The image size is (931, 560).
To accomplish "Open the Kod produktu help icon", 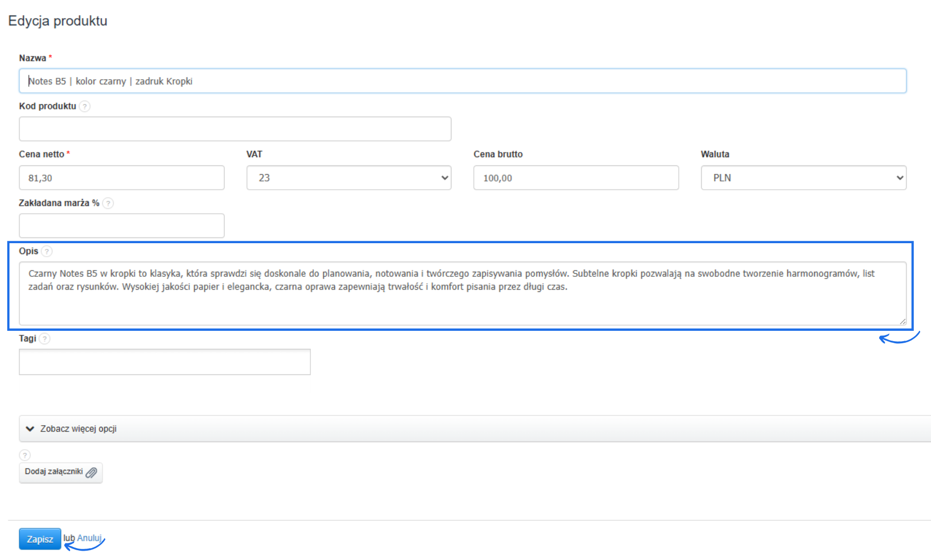I will [x=85, y=106].
